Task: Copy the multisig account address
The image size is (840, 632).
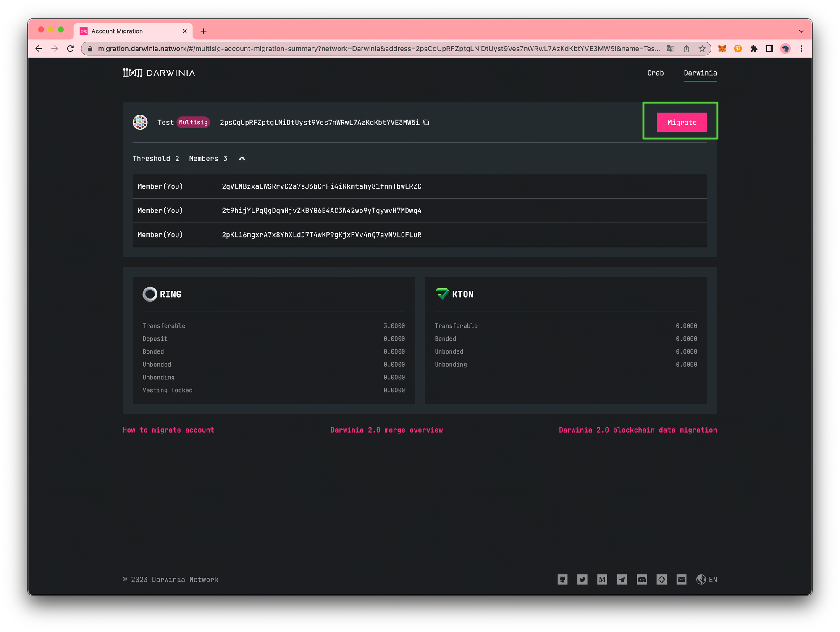Action: (x=426, y=123)
